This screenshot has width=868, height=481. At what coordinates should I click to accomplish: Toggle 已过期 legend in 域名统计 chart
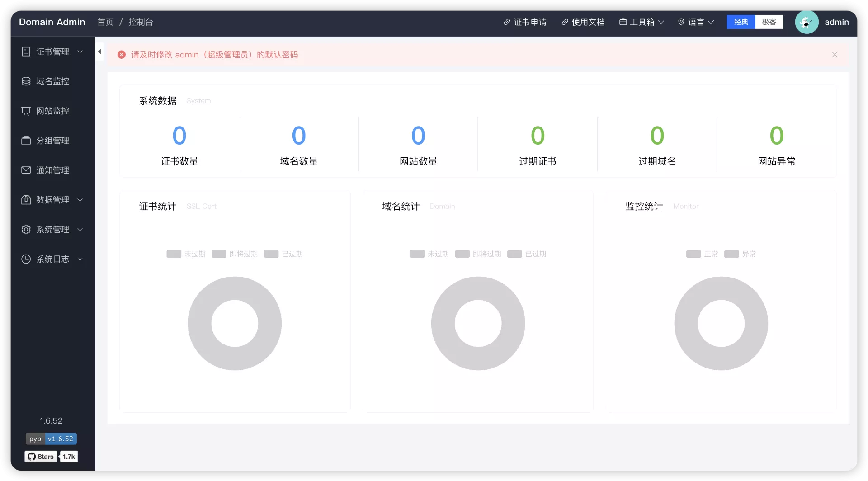[x=527, y=254]
